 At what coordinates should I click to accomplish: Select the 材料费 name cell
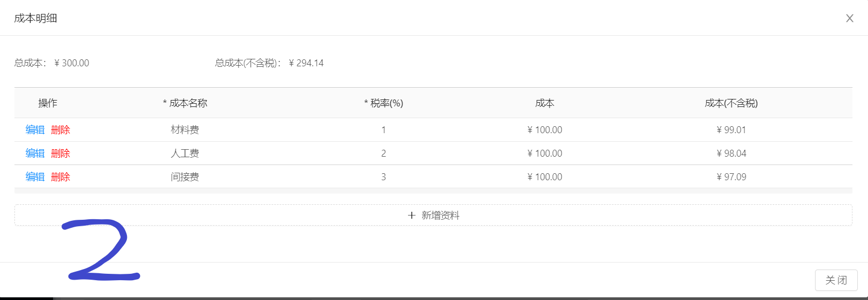185,130
